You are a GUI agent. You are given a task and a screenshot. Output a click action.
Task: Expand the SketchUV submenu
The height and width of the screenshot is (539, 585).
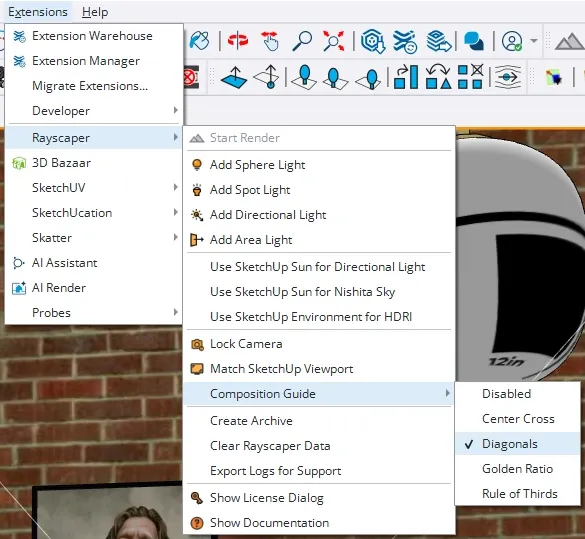[x=94, y=188]
